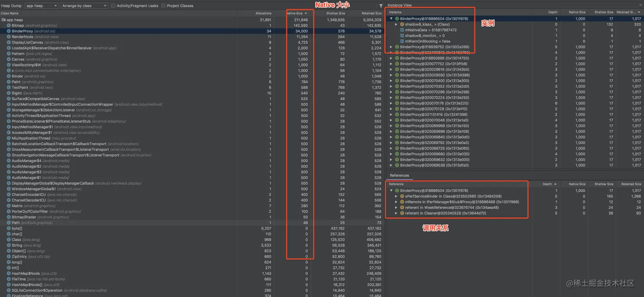This screenshot has height=297, width=644.
Task: Collapse BinderProxy@318896504 in References tree
Action: pyautogui.click(x=391, y=190)
